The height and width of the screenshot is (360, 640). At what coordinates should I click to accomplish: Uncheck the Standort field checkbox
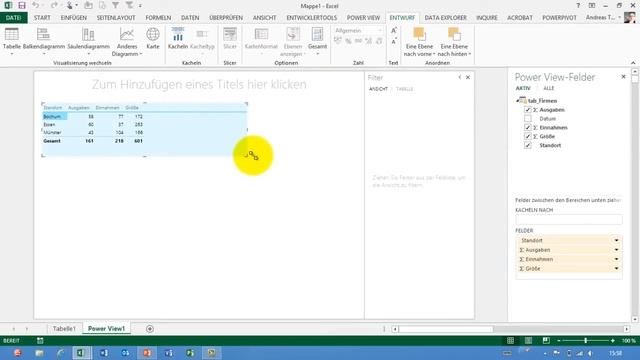(528, 145)
